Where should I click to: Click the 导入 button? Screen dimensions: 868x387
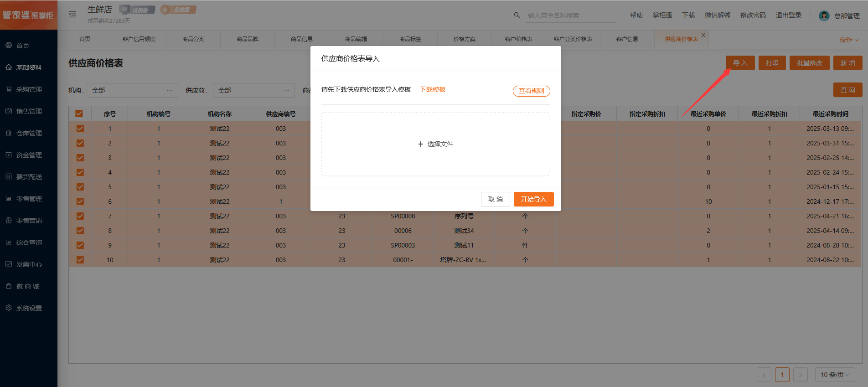pos(740,63)
